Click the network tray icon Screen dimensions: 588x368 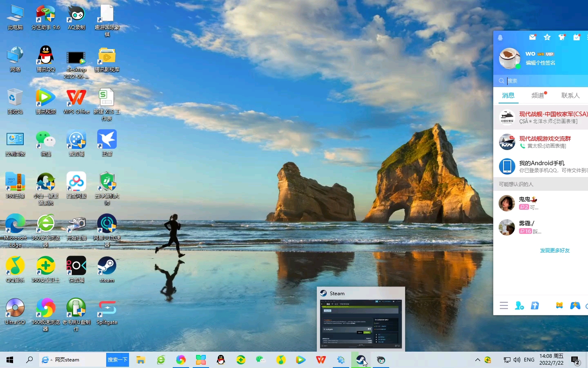coord(507,360)
